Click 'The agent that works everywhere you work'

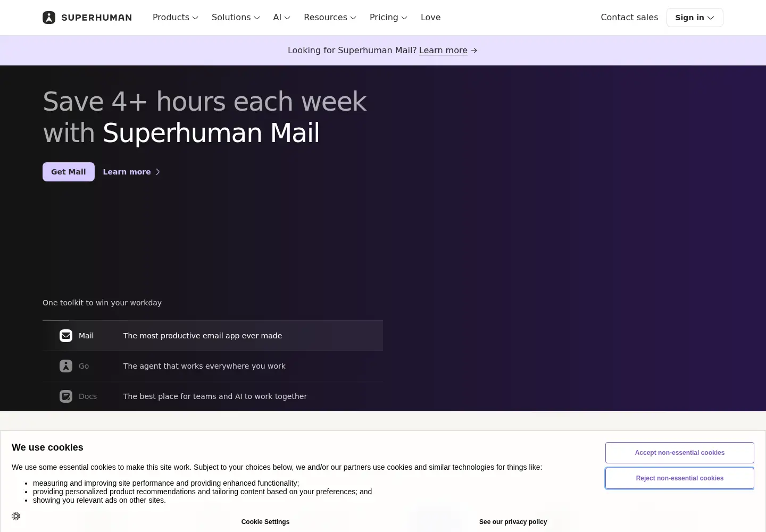point(204,366)
